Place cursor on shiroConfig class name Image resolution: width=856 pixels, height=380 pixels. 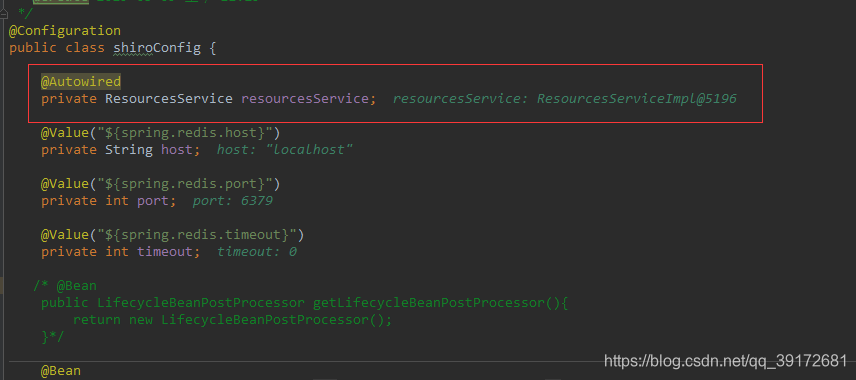[x=157, y=48]
